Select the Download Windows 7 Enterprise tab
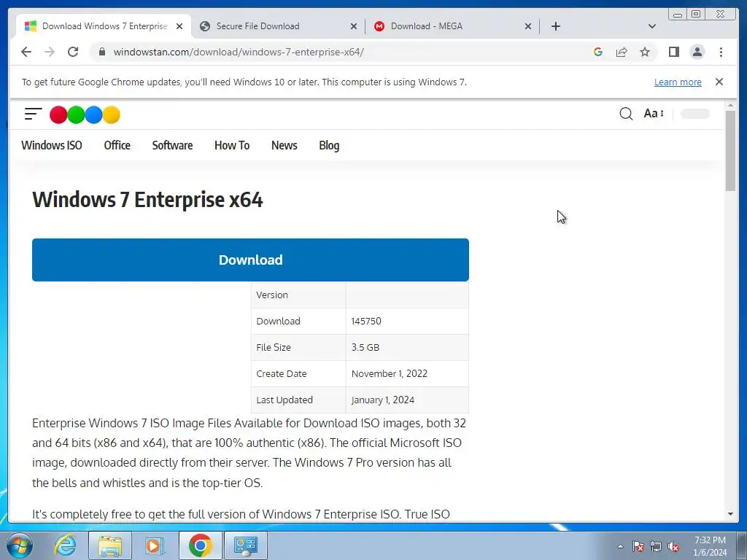Screen dimensions: 747x560 pyautogui.click(x=104, y=26)
